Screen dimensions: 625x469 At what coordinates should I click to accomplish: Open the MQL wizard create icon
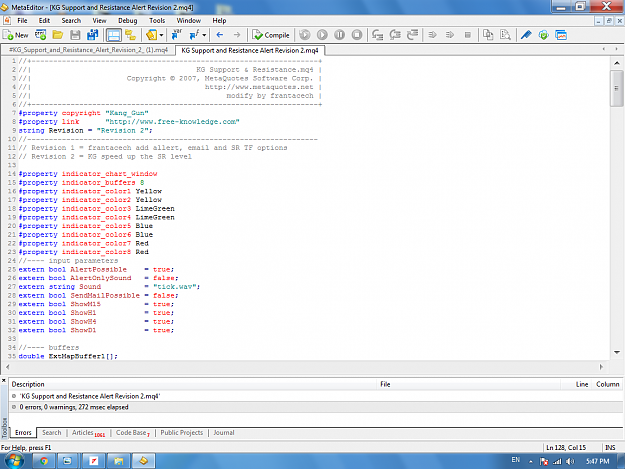(40, 35)
